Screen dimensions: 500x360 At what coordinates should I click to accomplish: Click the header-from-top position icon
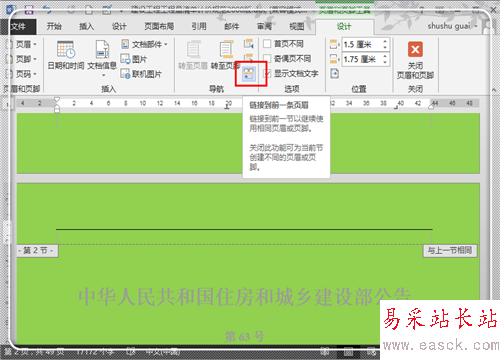click(x=334, y=44)
